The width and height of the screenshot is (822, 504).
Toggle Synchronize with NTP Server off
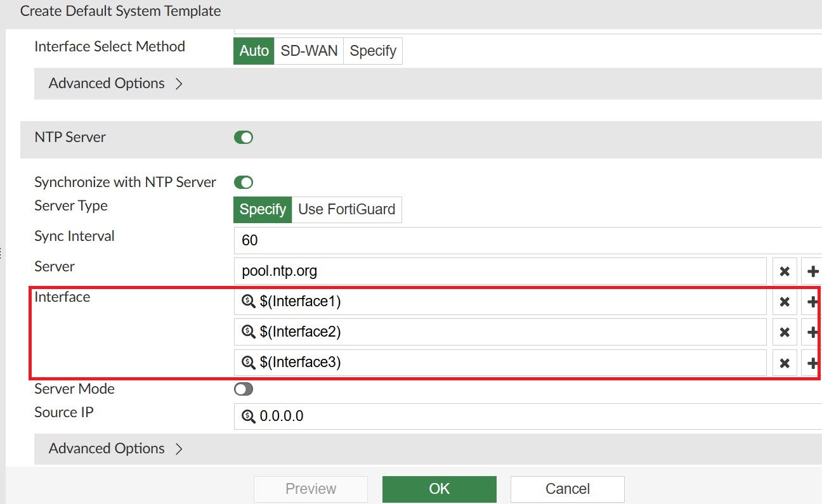tap(244, 183)
